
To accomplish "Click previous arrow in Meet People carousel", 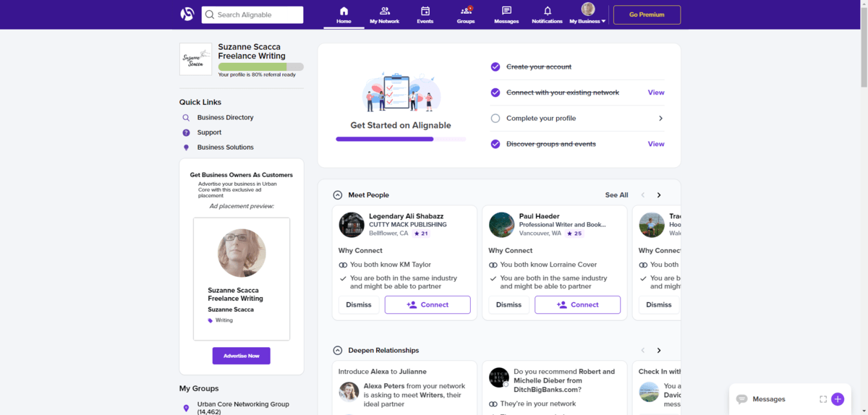I will coord(642,195).
